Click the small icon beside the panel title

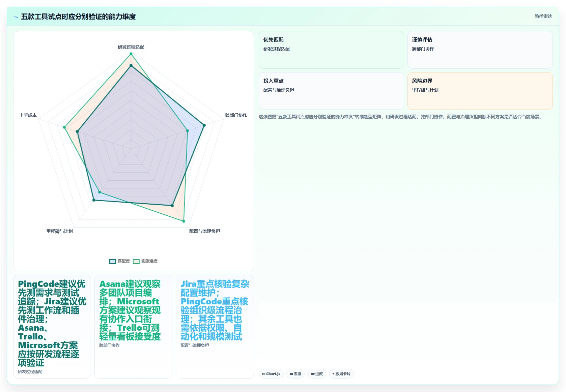pyautogui.click(x=16, y=17)
